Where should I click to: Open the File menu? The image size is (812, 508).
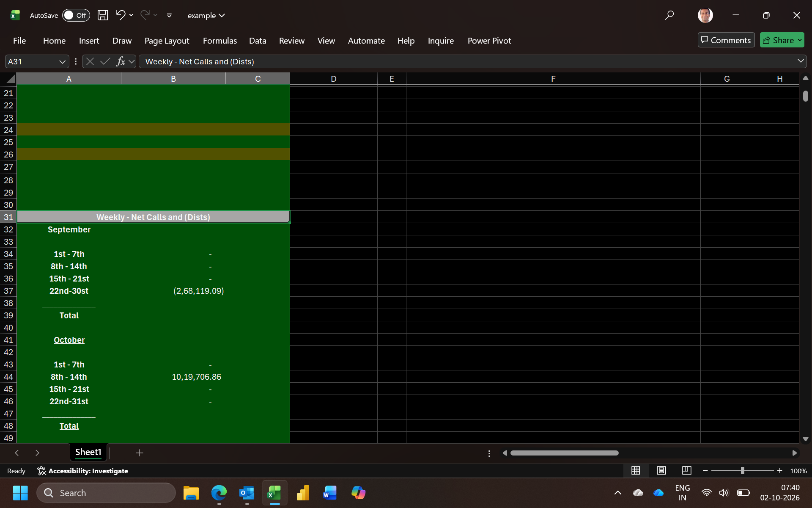pyautogui.click(x=19, y=41)
